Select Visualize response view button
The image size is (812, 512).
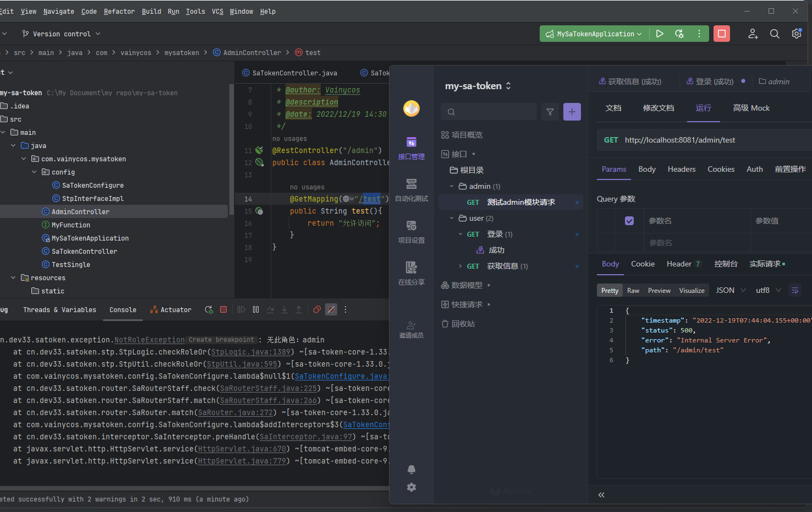(x=692, y=290)
